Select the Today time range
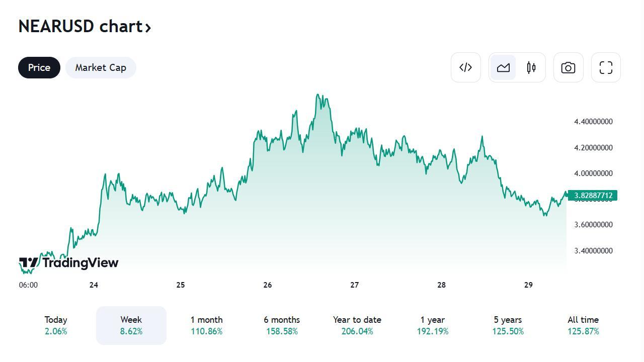 coord(56,325)
